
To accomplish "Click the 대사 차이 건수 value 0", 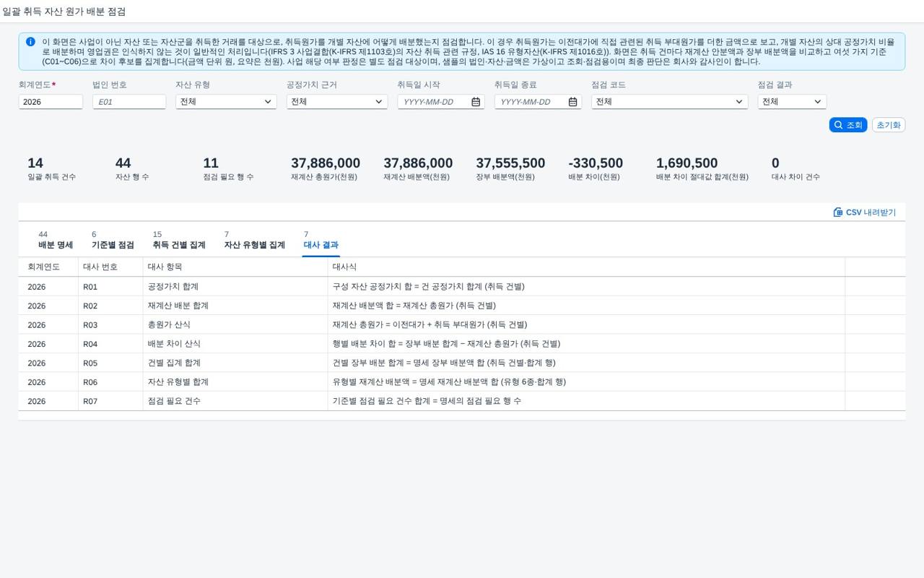I will [x=775, y=163].
